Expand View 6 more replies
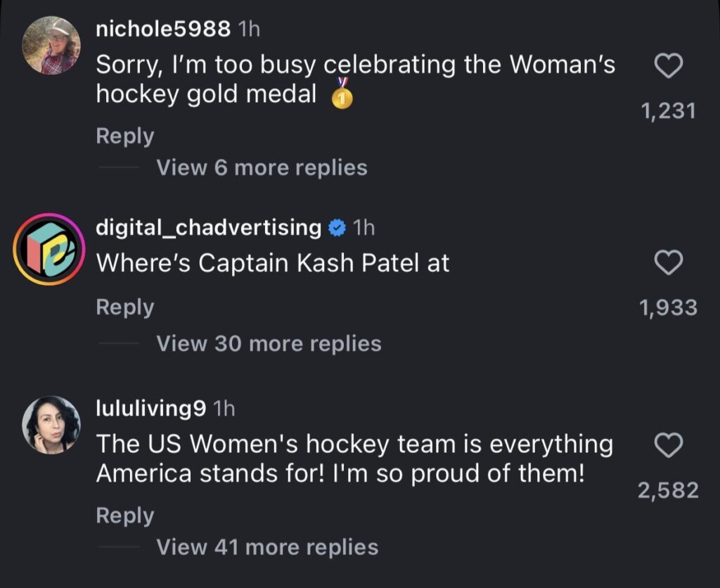This screenshot has width=720, height=588. pyautogui.click(x=261, y=167)
